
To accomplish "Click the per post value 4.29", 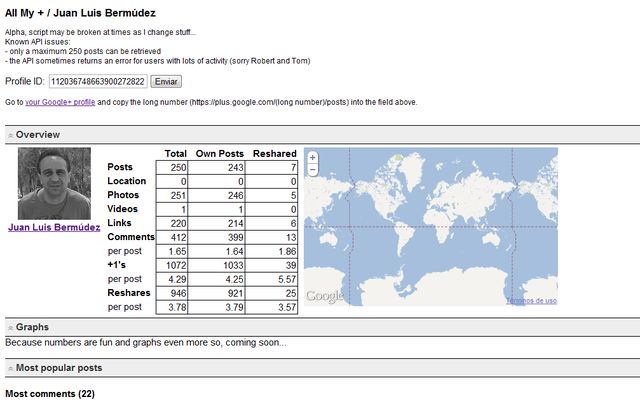I will (x=177, y=280).
